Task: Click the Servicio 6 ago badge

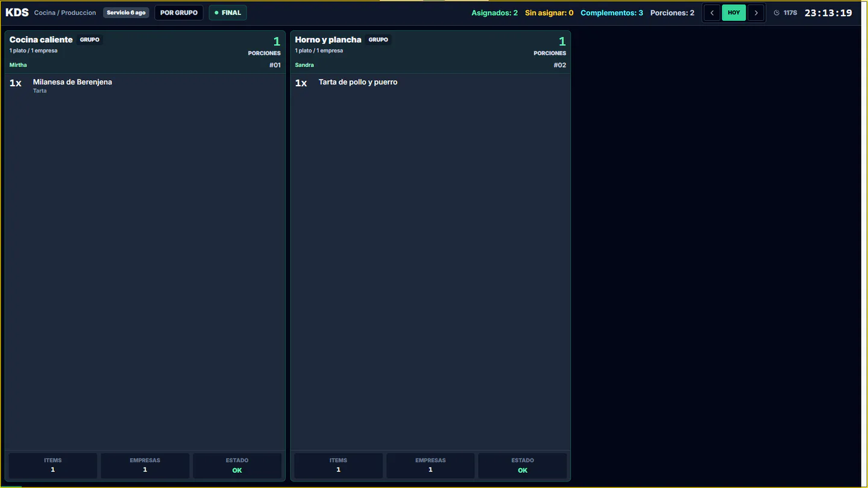Action: (126, 13)
